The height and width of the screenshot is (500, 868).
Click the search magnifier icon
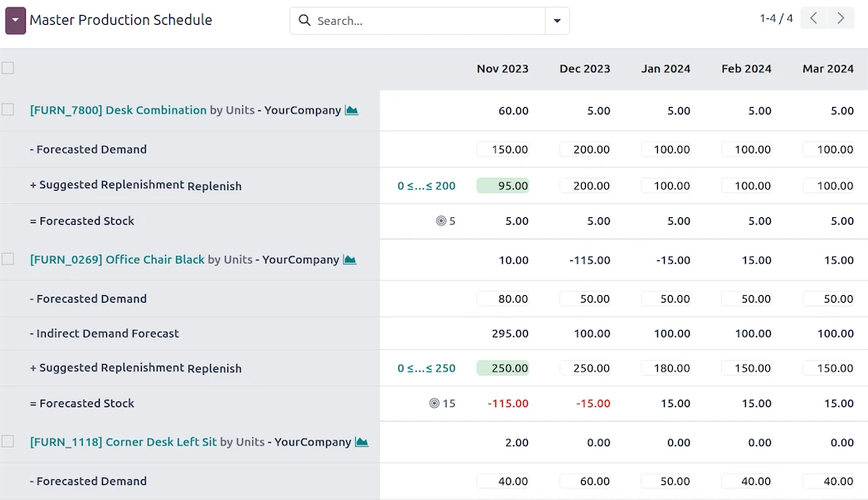point(304,20)
